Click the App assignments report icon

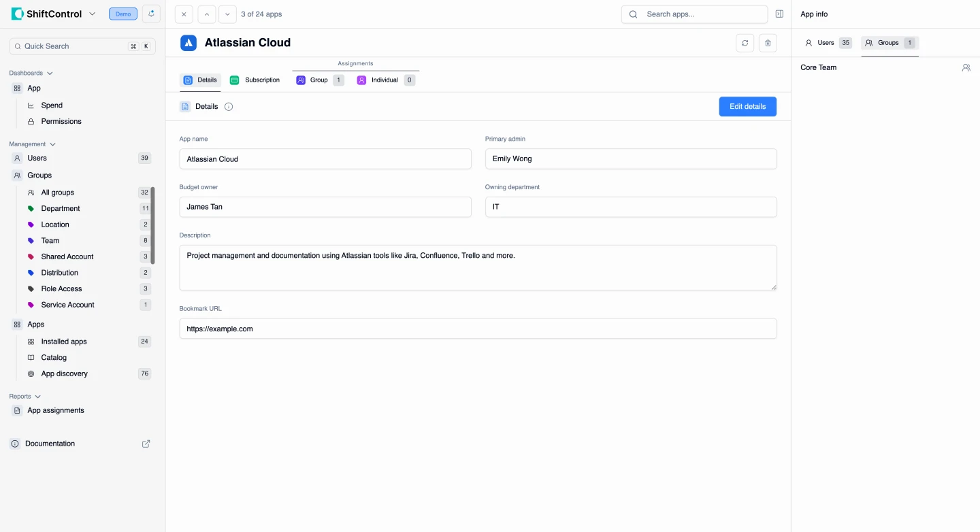coord(17,411)
